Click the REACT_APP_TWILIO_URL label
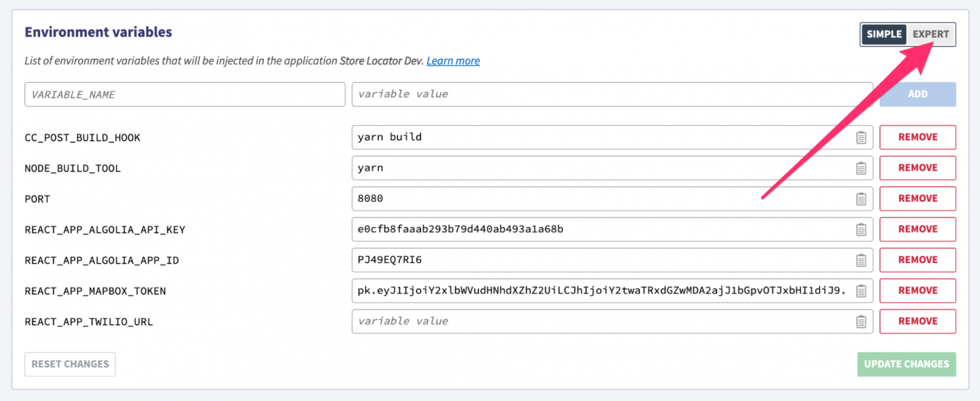 [x=89, y=322]
